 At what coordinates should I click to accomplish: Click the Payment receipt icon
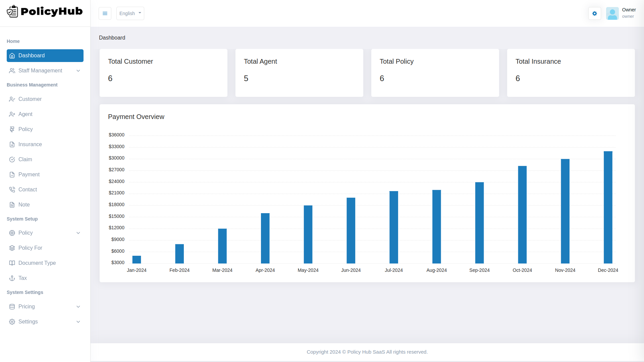[12, 175]
